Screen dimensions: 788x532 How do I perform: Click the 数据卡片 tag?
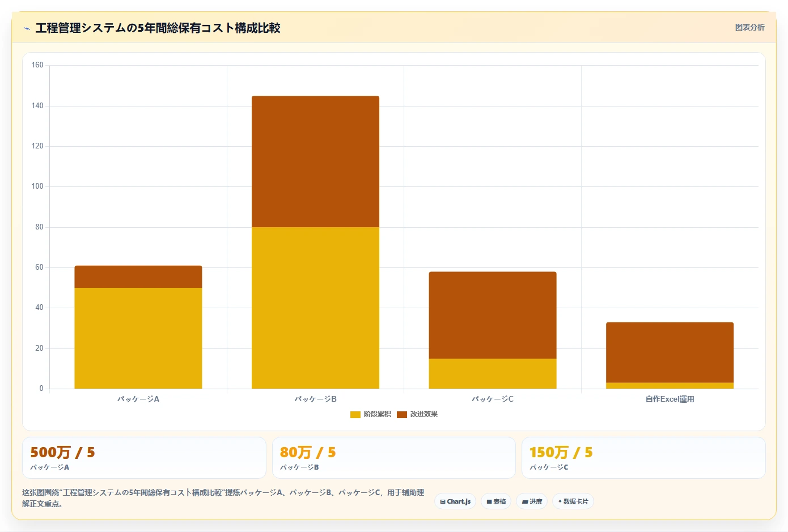click(573, 501)
